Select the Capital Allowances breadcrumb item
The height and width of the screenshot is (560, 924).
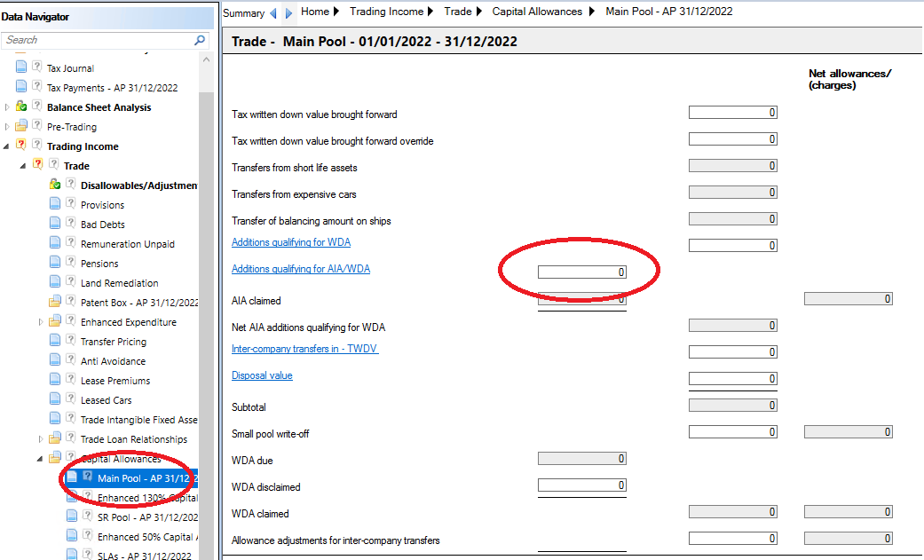[x=537, y=12]
